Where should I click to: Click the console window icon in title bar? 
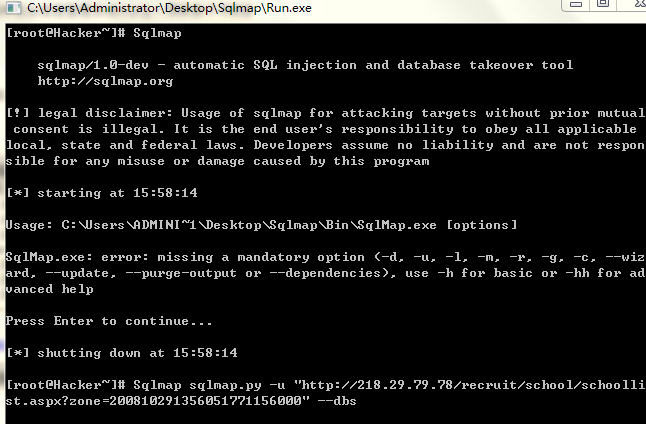pyautogui.click(x=13, y=7)
